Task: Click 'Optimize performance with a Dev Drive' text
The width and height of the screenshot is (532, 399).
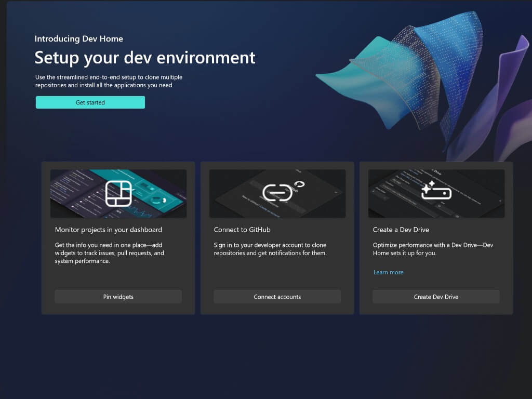Action: 433,249
